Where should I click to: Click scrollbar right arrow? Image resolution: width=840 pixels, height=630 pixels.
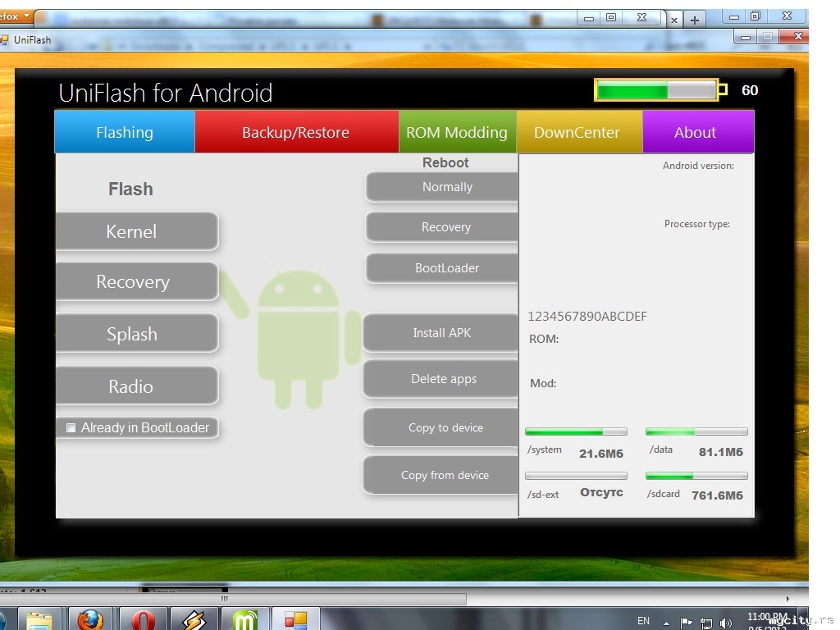(787, 598)
